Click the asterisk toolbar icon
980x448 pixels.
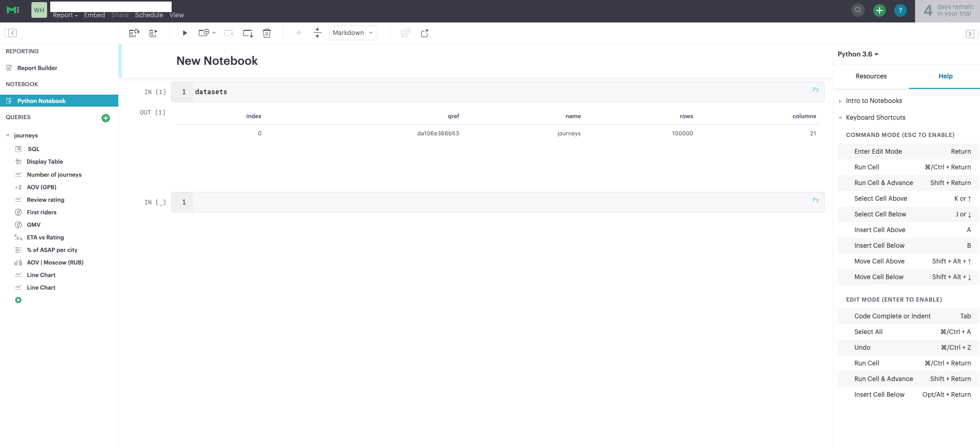pos(298,33)
